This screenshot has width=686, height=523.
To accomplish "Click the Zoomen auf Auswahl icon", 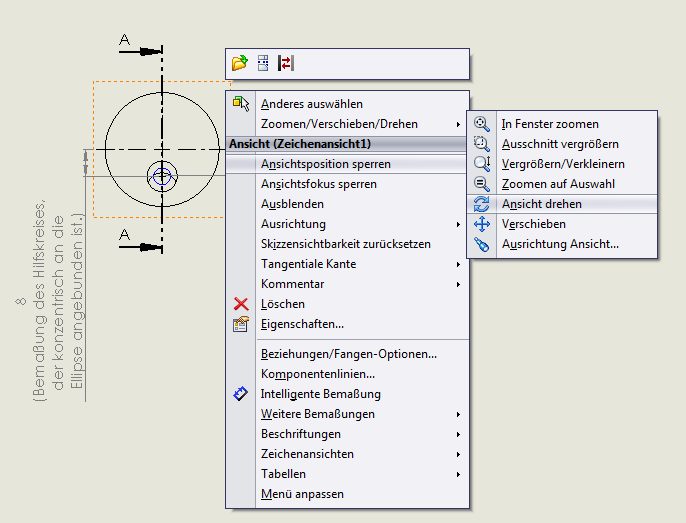I will click(482, 184).
